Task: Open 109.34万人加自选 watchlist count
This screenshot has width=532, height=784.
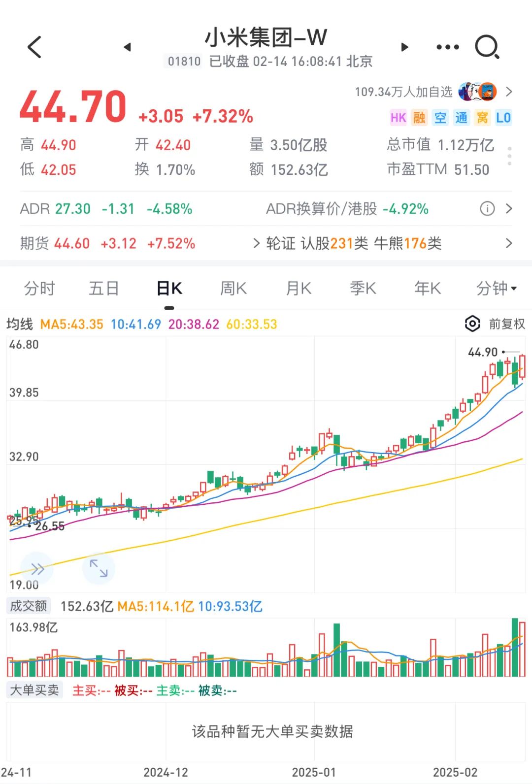Action: [403, 92]
